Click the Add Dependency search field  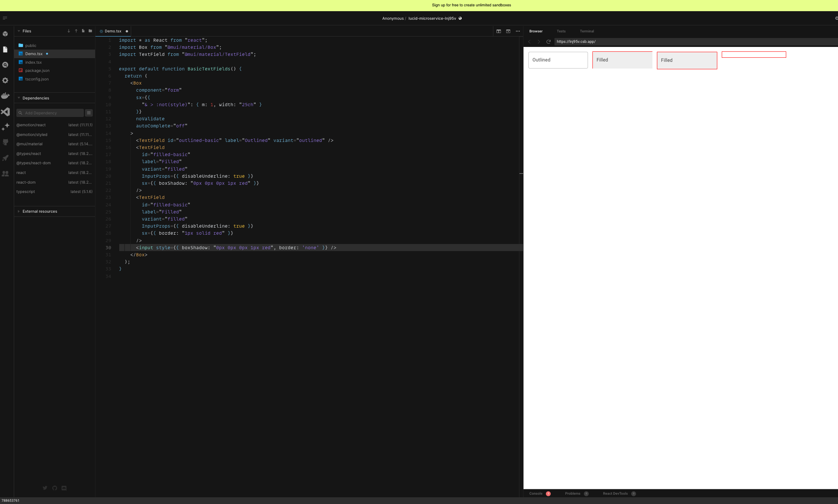50,113
